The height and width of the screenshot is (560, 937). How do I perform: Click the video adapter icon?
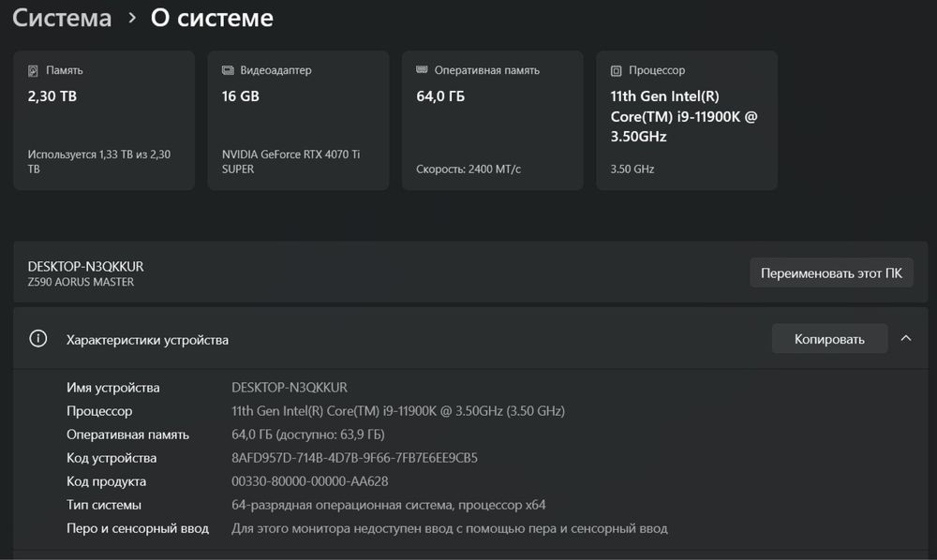pos(228,70)
